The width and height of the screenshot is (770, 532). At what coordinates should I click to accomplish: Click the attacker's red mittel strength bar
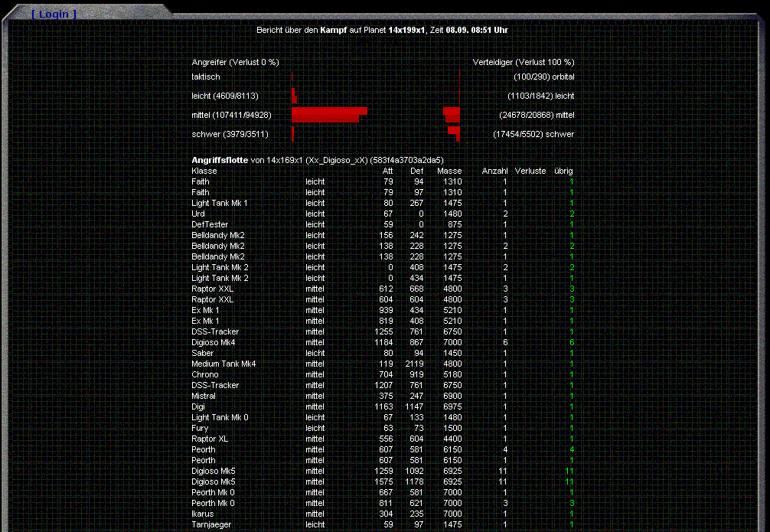(328, 115)
